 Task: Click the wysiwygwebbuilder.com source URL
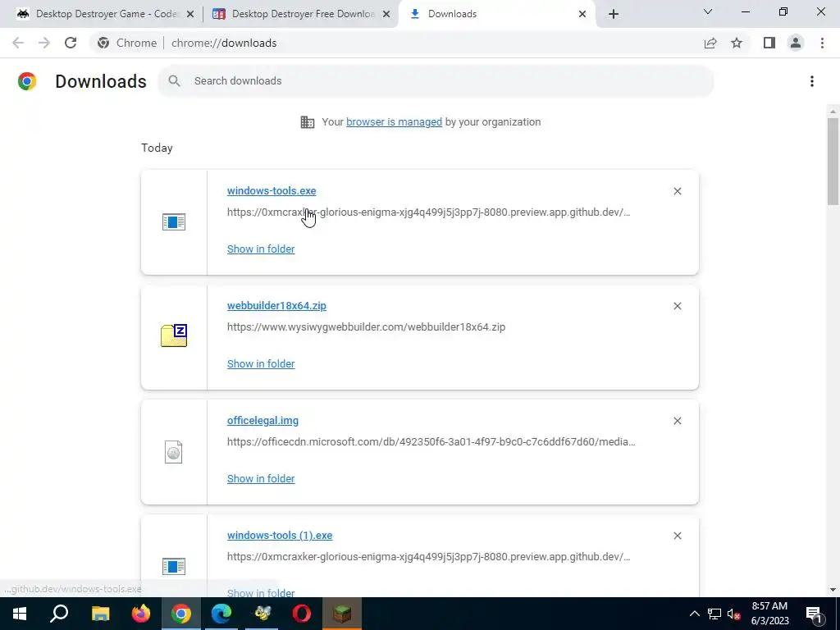coord(366,326)
